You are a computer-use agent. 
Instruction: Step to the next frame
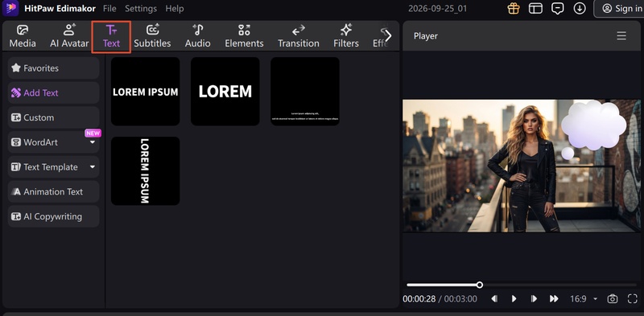point(534,299)
